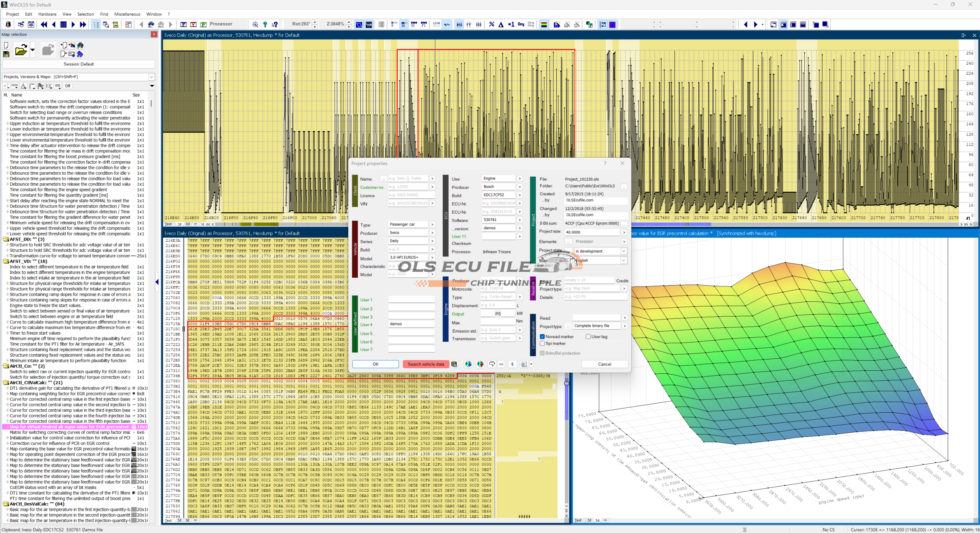The image size is (980, 533).
Task: Enable the Spi marker checkbox
Action: [542, 343]
